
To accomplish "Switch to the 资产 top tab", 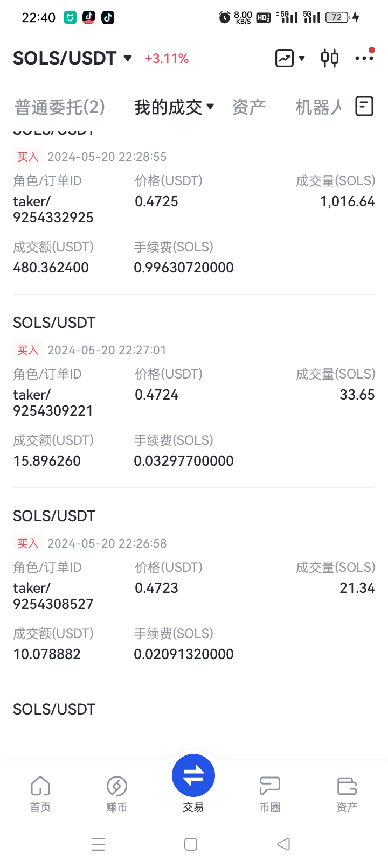I will pos(249,107).
